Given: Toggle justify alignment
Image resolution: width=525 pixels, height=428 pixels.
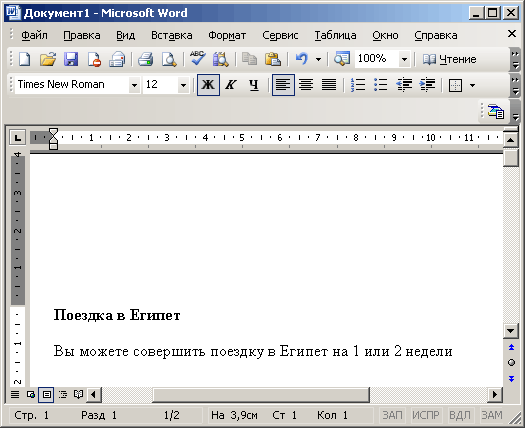Looking at the screenshot, I should coord(329,85).
